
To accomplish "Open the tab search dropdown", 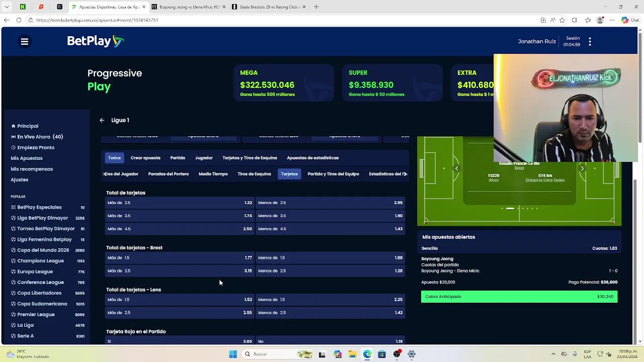I will [x=7, y=7].
